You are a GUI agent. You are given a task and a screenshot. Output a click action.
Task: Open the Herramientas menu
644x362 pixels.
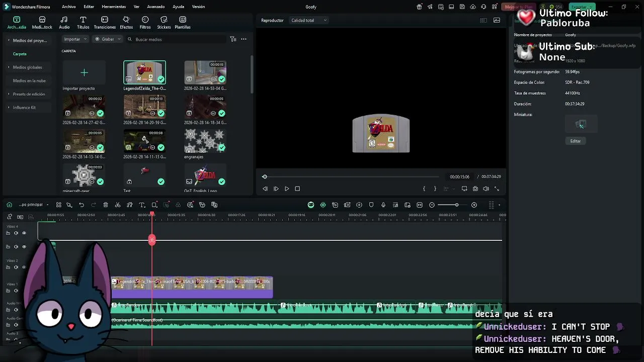click(x=114, y=7)
